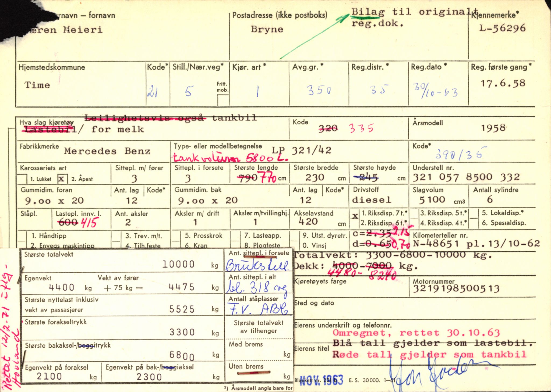Image resolution: width=551 pixels, height=392 pixels.
Task: Click Avg.gr. value 350
Action: (x=319, y=91)
